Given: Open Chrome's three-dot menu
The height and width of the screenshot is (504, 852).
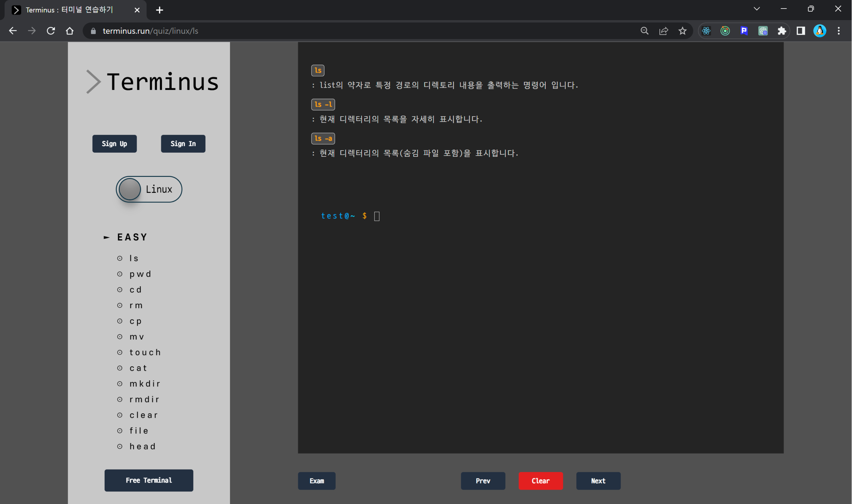Looking at the screenshot, I should [838, 31].
